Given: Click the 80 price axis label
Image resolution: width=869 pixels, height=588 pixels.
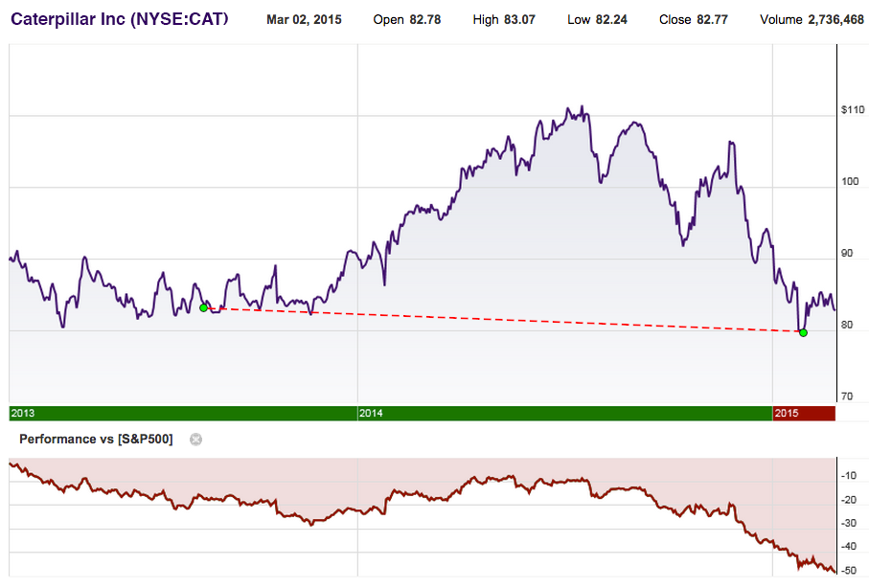Looking at the screenshot, I should point(847,325).
